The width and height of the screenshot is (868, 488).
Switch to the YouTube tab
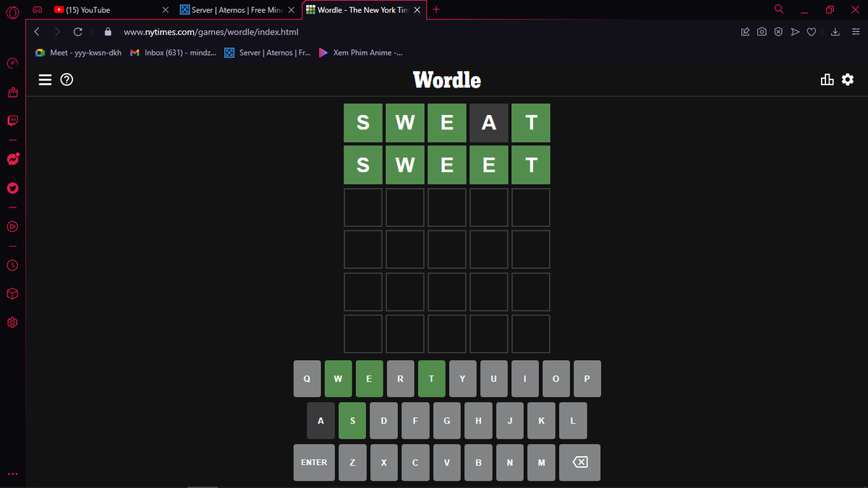110,10
